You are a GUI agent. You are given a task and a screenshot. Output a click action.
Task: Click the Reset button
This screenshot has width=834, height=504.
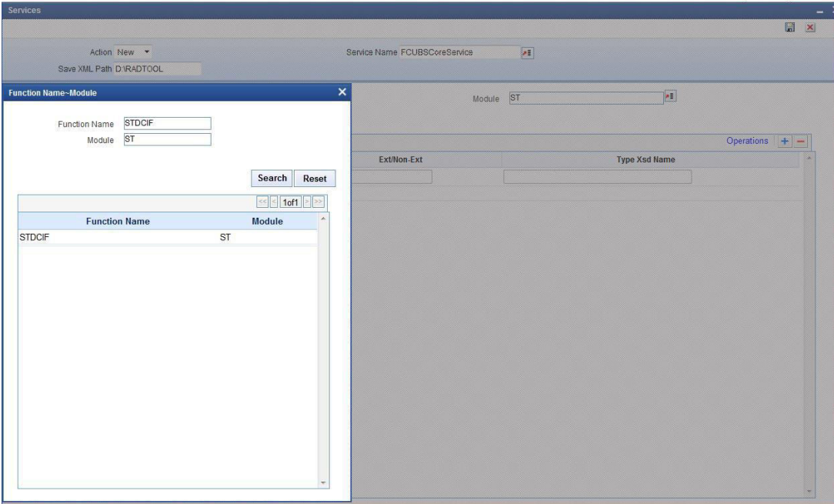315,179
